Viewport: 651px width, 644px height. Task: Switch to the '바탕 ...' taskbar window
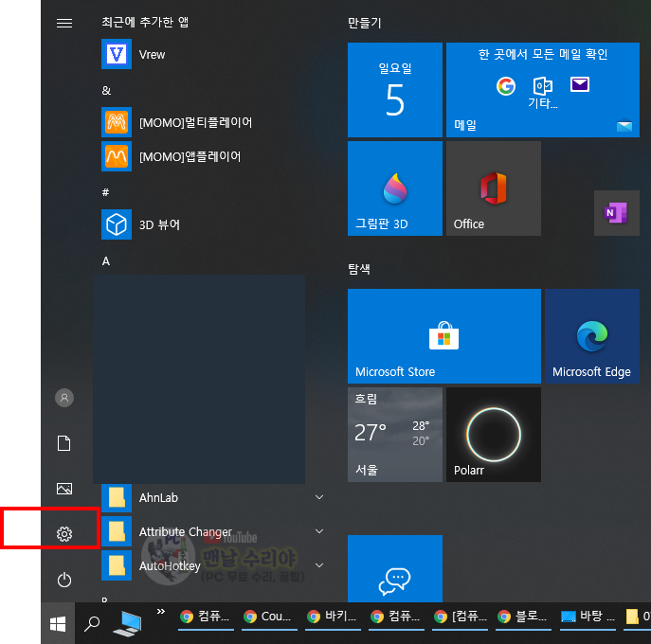[588, 617]
